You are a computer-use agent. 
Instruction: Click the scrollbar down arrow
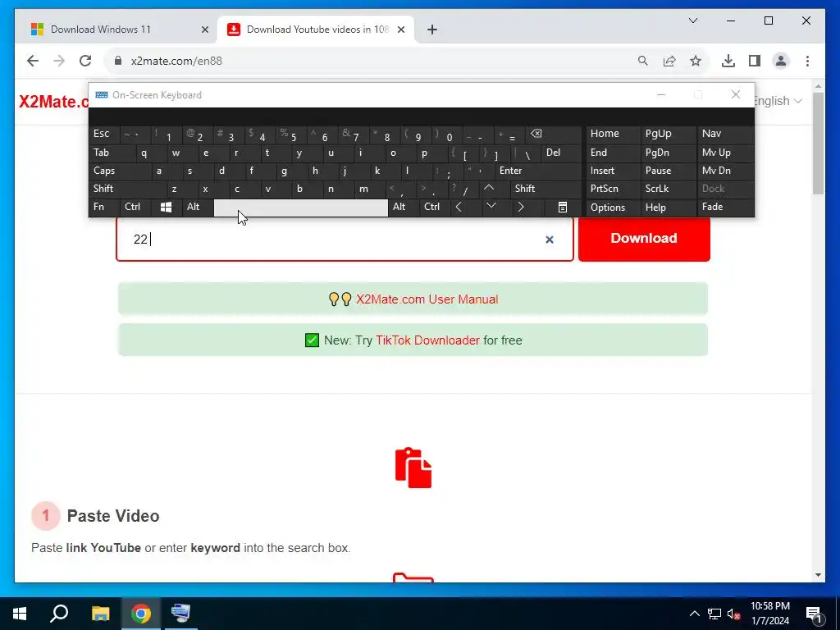pos(818,575)
